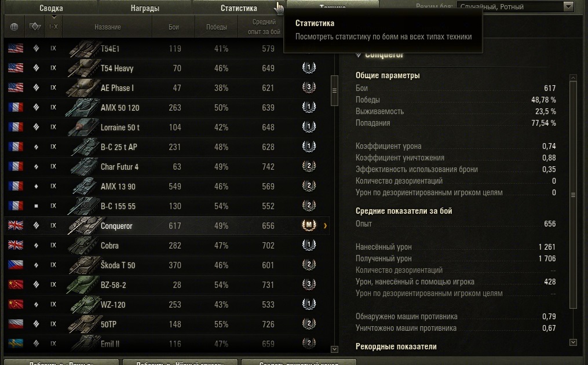This screenshot has height=365, width=588.
Task: Sort list by Бои column header
Action: 174,27
